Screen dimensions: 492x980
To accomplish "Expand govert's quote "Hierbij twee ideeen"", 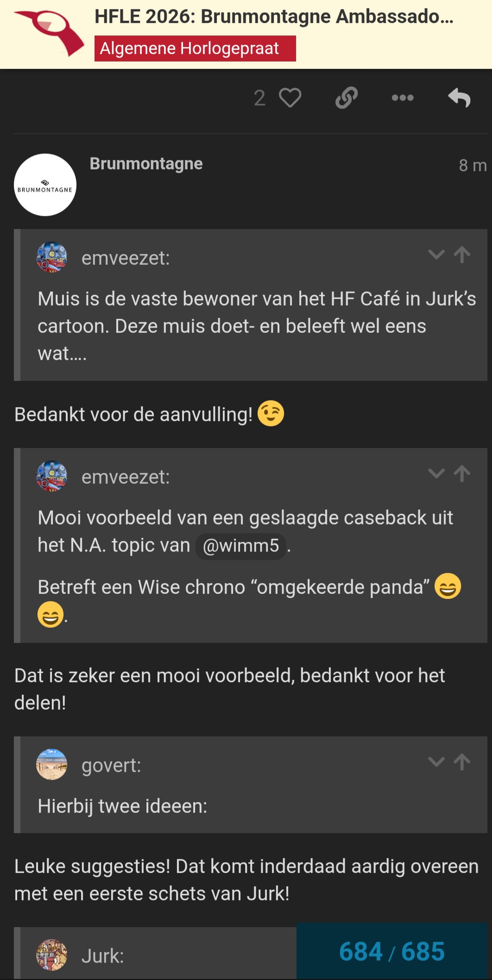I will pyautogui.click(x=436, y=762).
